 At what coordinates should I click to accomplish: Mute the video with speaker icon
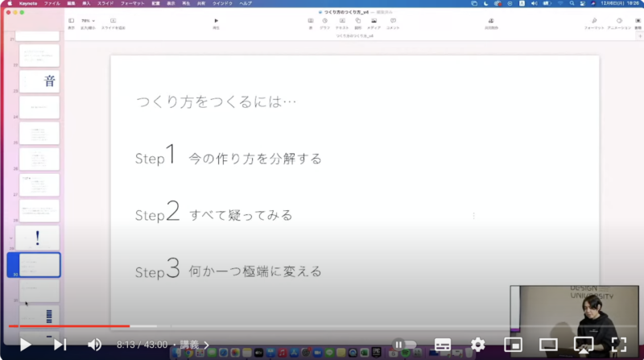click(x=94, y=345)
